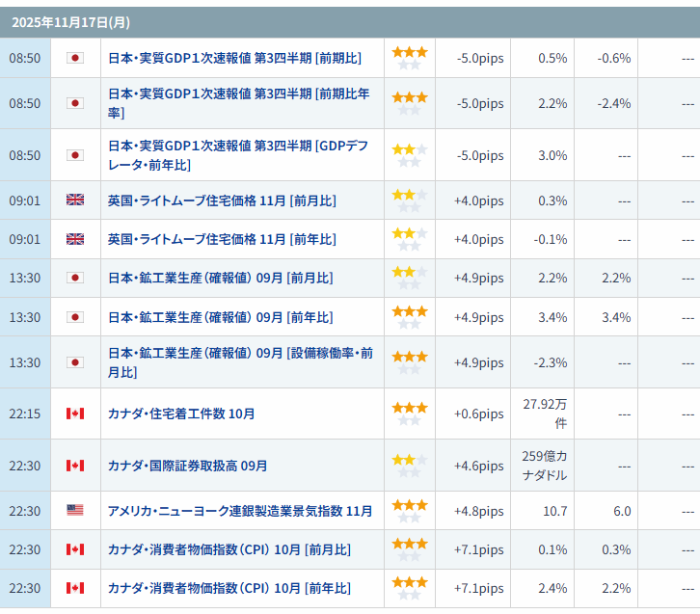700x614 pixels.
Task: Click star rating for GDPデフレータ・前年比 row
Action: coord(409,155)
